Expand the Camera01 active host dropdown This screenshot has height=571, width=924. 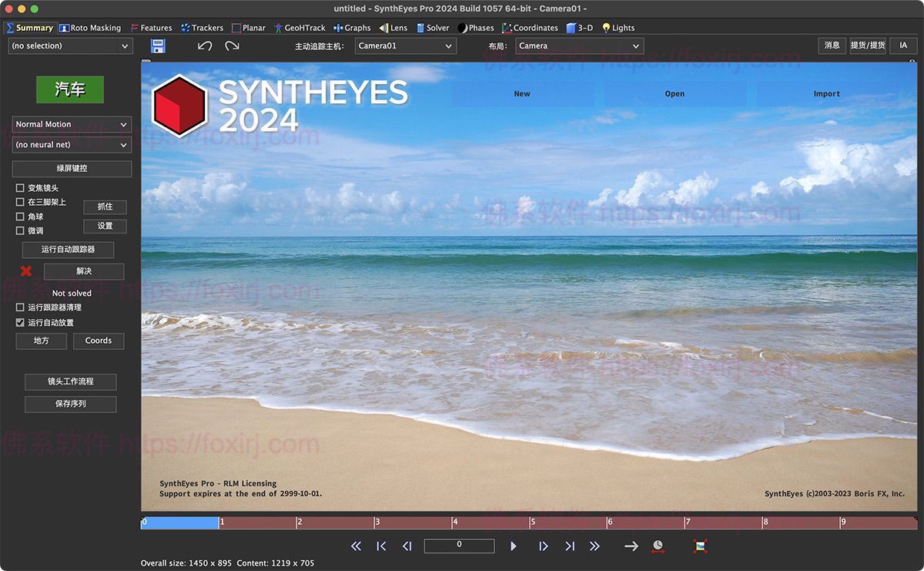pyautogui.click(x=405, y=45)
